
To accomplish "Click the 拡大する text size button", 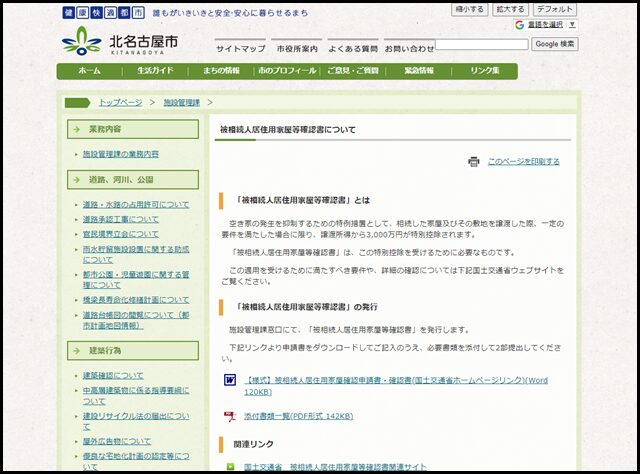I will pos(510,9).
